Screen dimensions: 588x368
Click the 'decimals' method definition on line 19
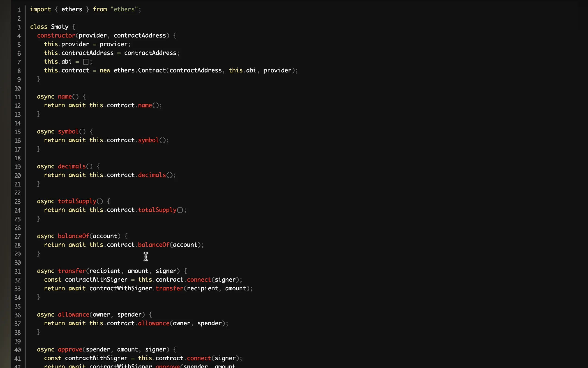click(x=72, y=166)
